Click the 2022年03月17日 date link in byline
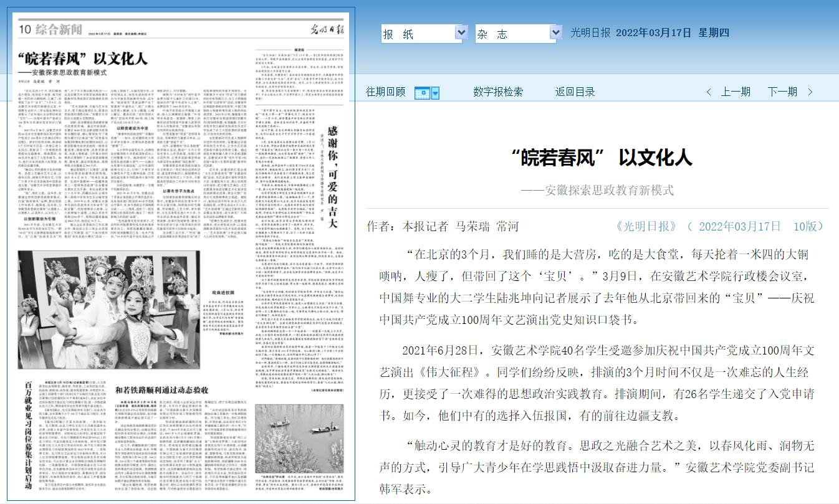This screenshot has height=504, width=839. [739, 226]
